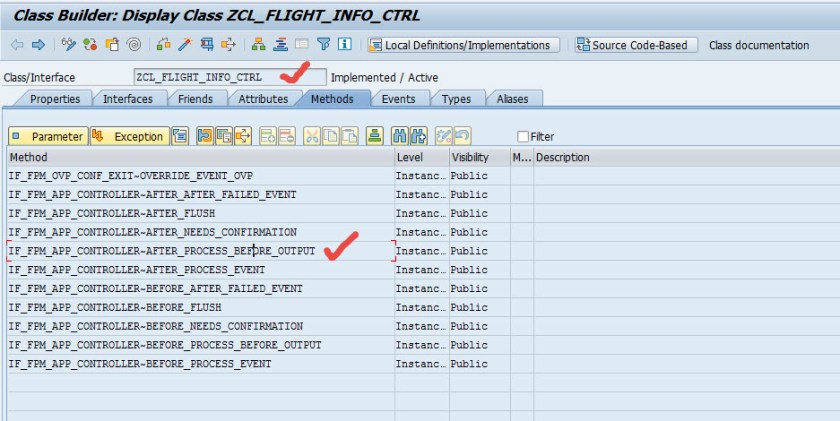840x421 pixels.
Task: Click the Visibility column header
Action: click(x=479, y=157)
